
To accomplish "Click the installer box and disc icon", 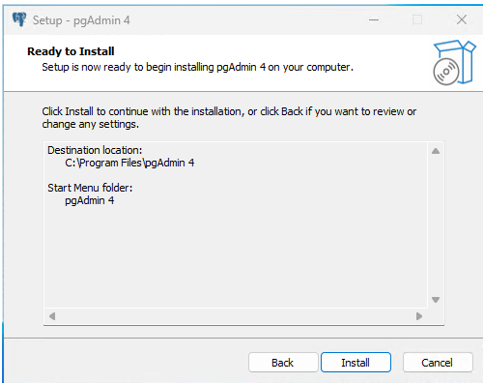I will [x=454, y=62].
